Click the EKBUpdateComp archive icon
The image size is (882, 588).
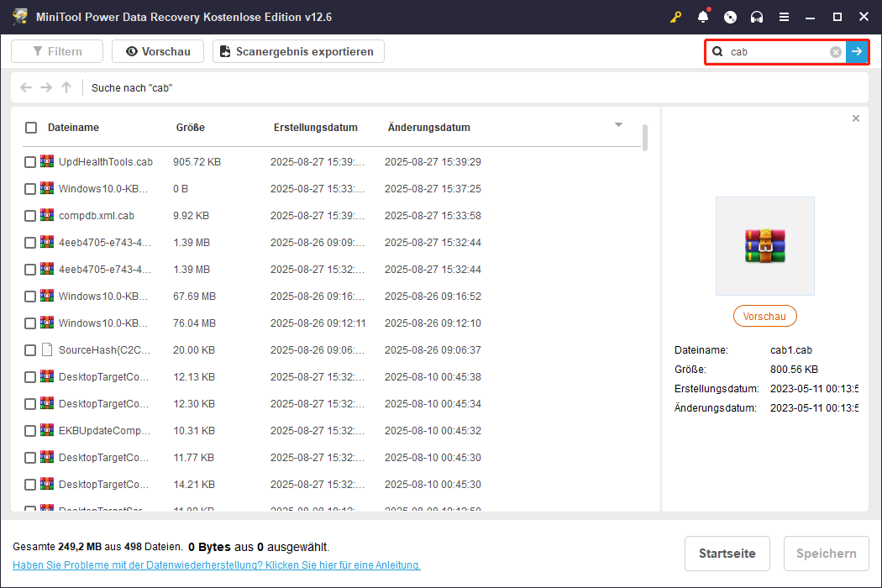(x=47, y=430)
